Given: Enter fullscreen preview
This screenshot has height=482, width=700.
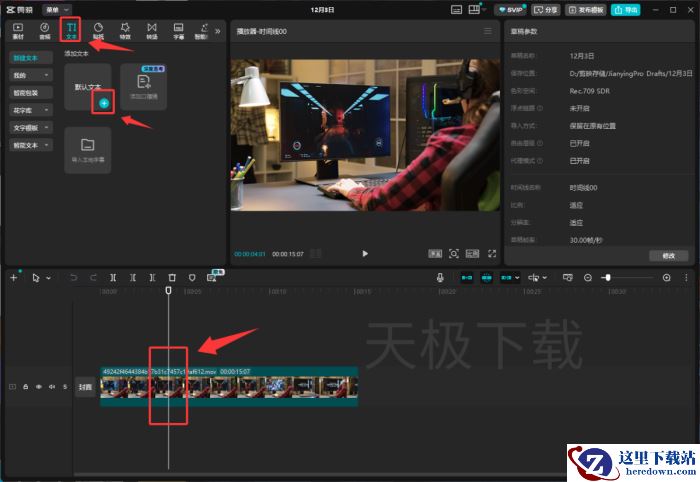Looking at the screenshot, I should click(x=492, y=253).
